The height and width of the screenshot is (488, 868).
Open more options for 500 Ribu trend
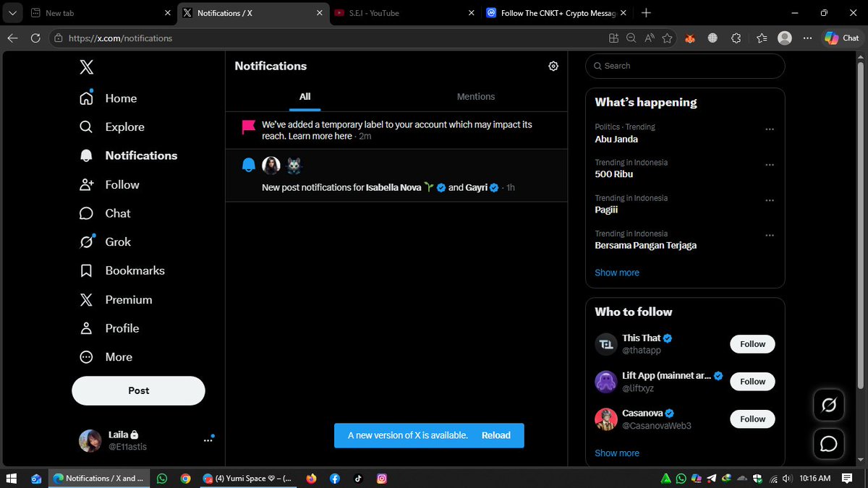[770, 165]
